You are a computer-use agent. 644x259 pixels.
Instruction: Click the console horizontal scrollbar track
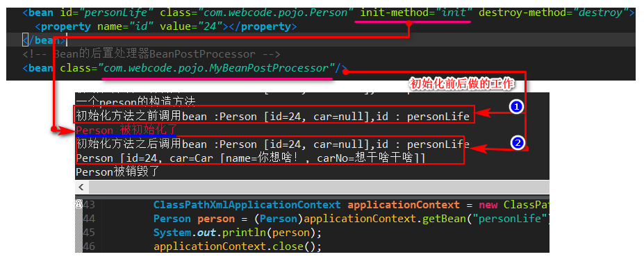(x=318, y=187)
